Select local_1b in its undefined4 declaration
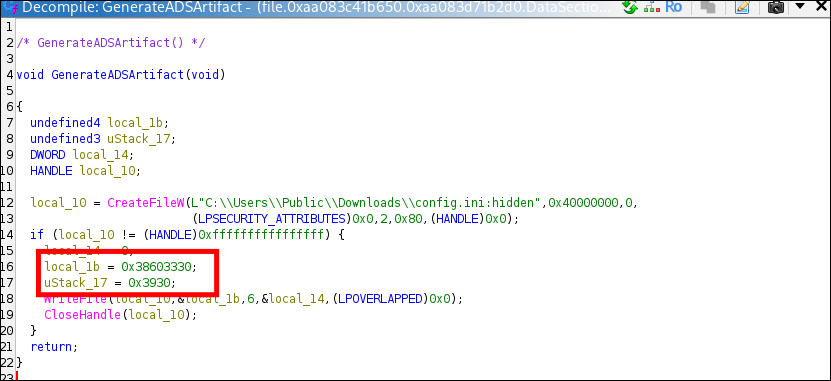 pyautogui.click(x=136, y=123)
